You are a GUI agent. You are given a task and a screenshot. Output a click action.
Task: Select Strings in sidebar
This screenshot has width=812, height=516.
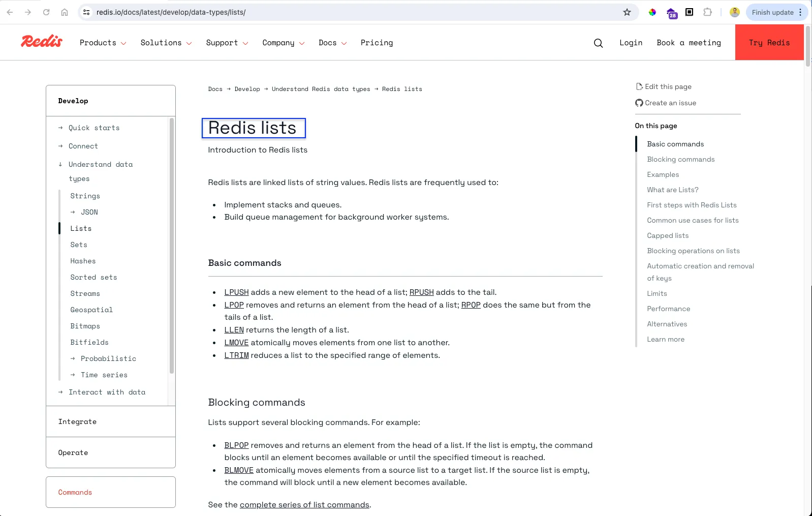coord(85,196)
